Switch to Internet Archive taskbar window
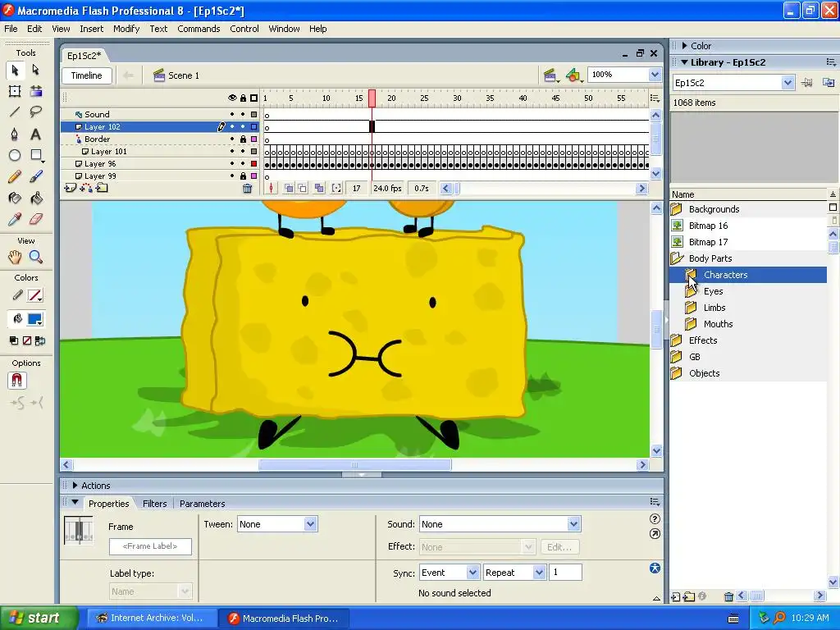Screen dimensions: 840x630 [151, 618]
